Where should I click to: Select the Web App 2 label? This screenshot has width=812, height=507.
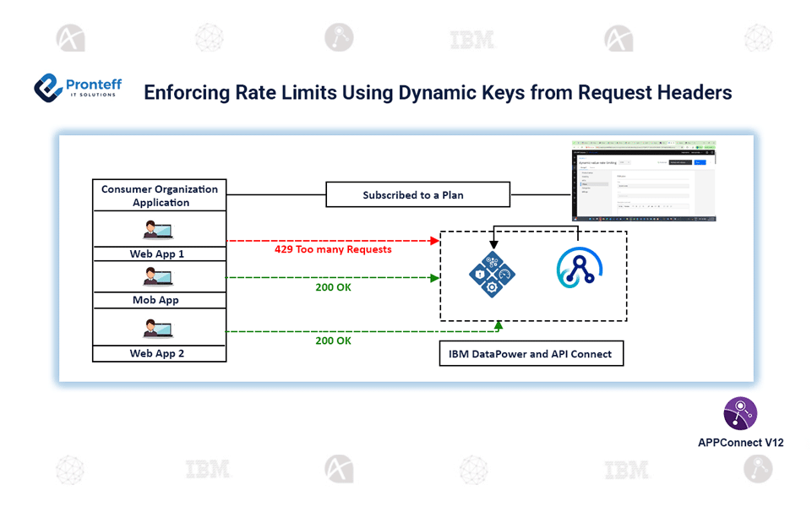coord(159,353)
